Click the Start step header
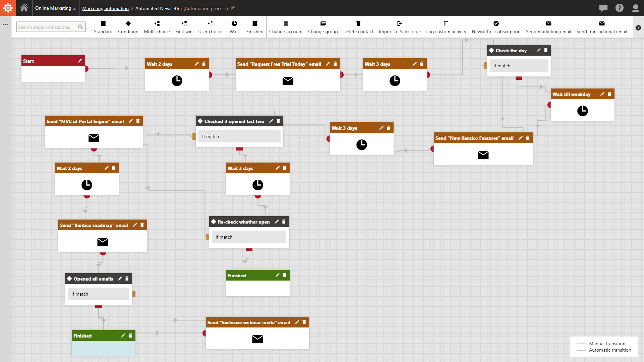The width and height of the screenshot is (644, 362). tap(53, 61)
